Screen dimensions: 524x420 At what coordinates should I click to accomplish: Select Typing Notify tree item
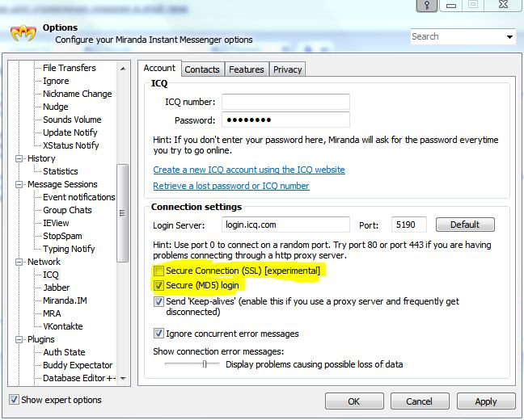point(69,249)
